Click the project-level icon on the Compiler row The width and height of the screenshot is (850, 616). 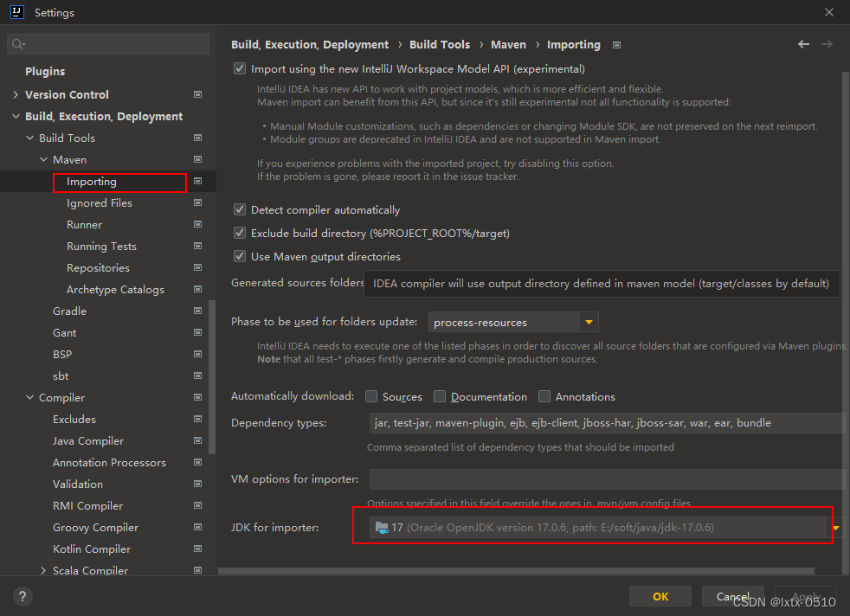coord(198,398)
